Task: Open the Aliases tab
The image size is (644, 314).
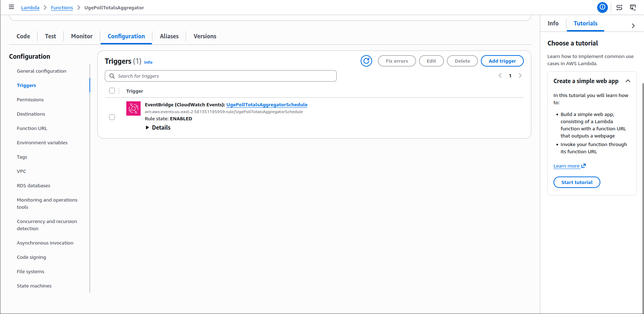Action: click(169, 36)
